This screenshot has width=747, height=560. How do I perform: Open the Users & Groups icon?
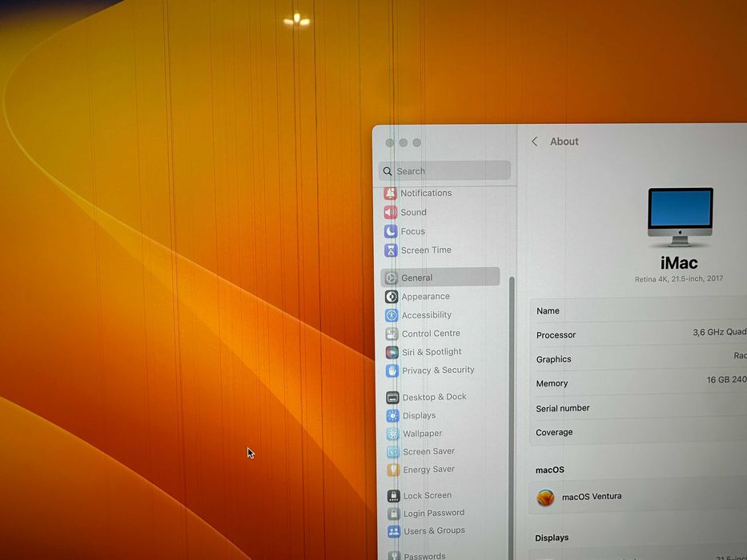pyautogui.click(x=394, y=531)
